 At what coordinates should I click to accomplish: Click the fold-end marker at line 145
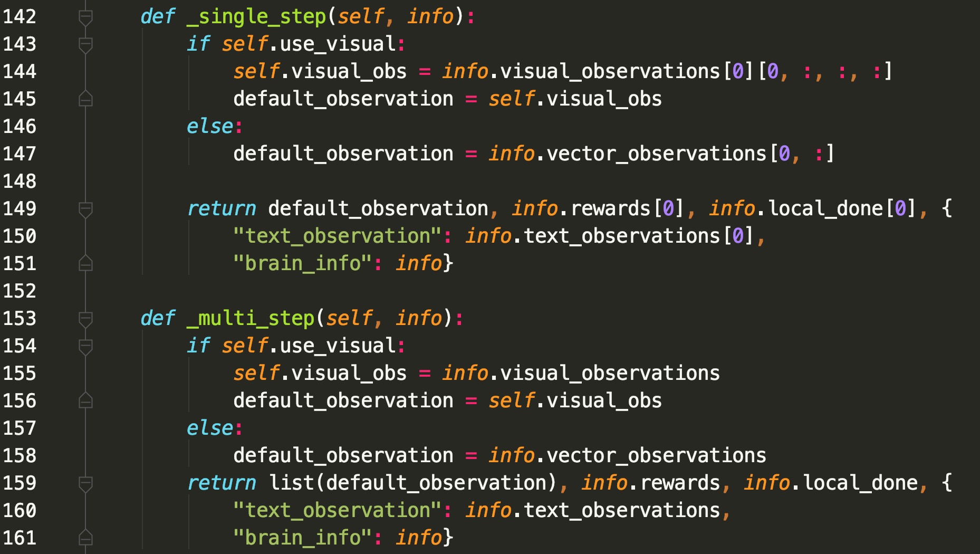[x=84, y=98]
